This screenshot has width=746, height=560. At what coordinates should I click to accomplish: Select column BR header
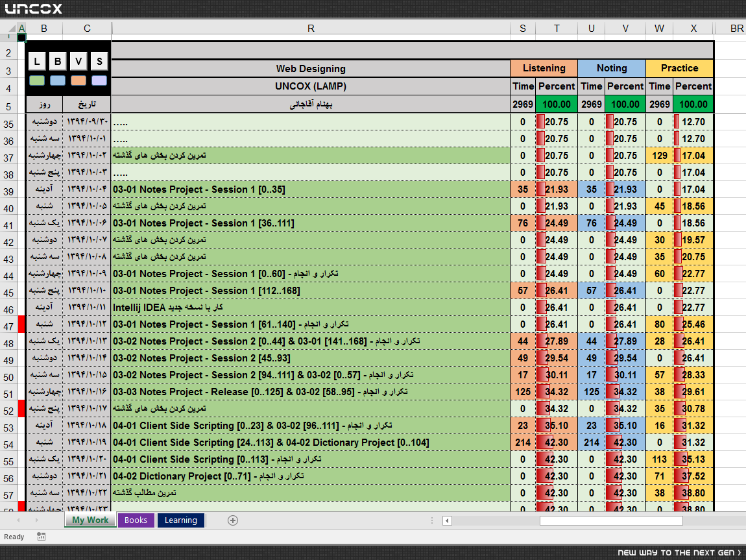pos(736,28)
